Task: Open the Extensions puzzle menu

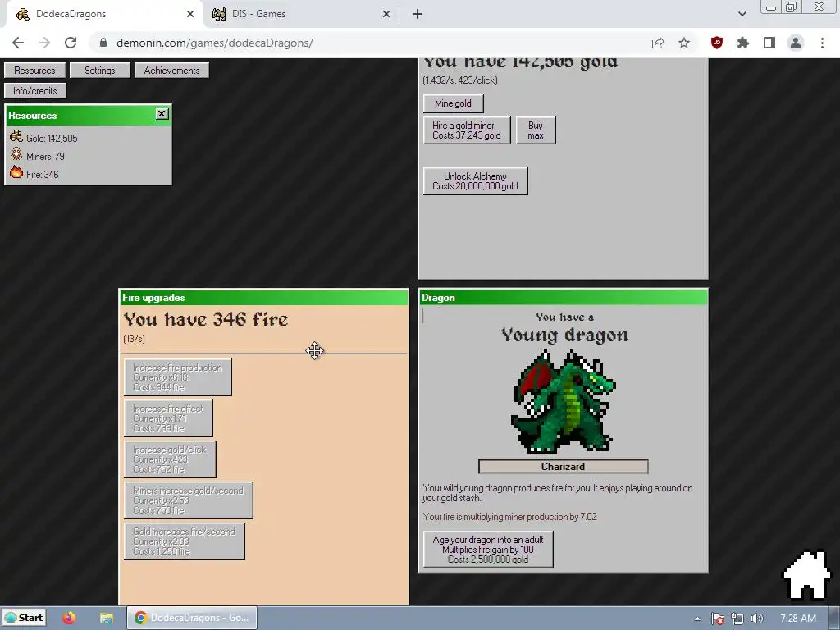Action: point(743,43)
